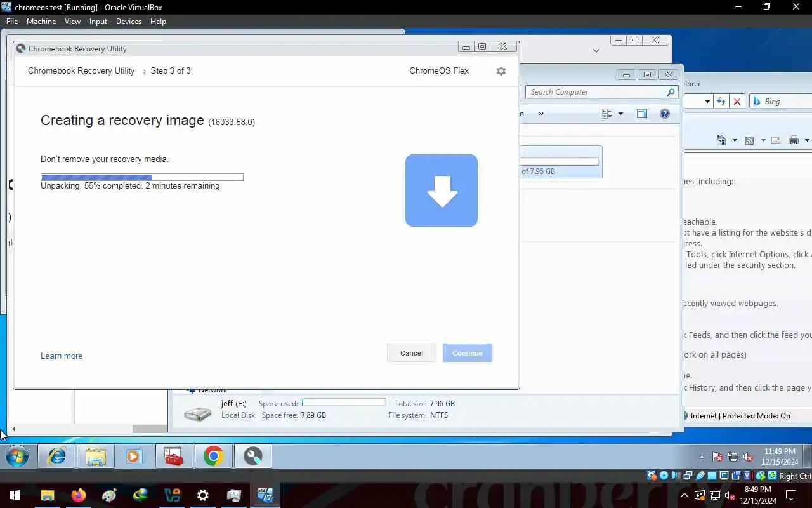
Task: Select the 7.96 GB drive tile in Explorer
Action: tap(561, 162)
